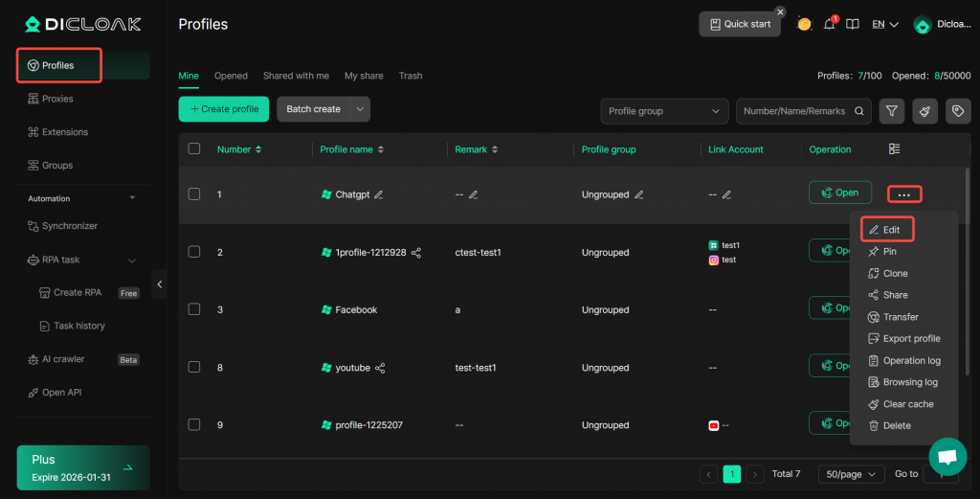Image resolution: width=980 pixels, height=499 pixels.
Task: Click the Number/Name/Remarks search field
Action: tap(794, 111)
